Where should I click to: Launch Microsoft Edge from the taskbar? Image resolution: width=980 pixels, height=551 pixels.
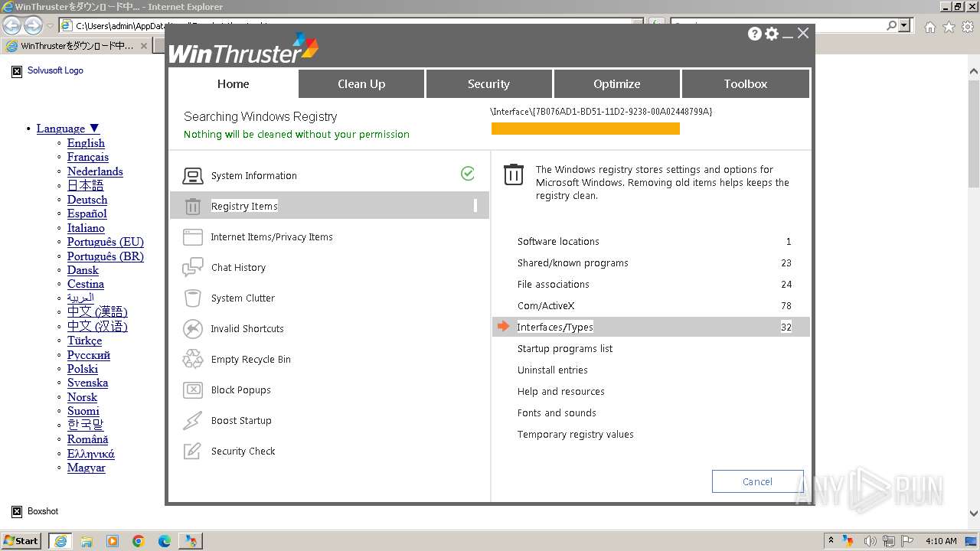point(165,541)
